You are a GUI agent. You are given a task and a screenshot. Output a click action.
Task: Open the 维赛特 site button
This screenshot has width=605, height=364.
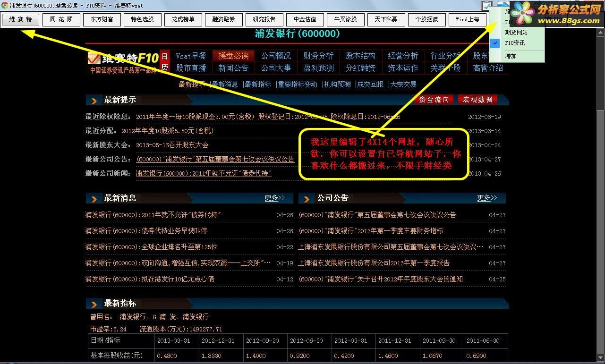(x=20, y=19)
